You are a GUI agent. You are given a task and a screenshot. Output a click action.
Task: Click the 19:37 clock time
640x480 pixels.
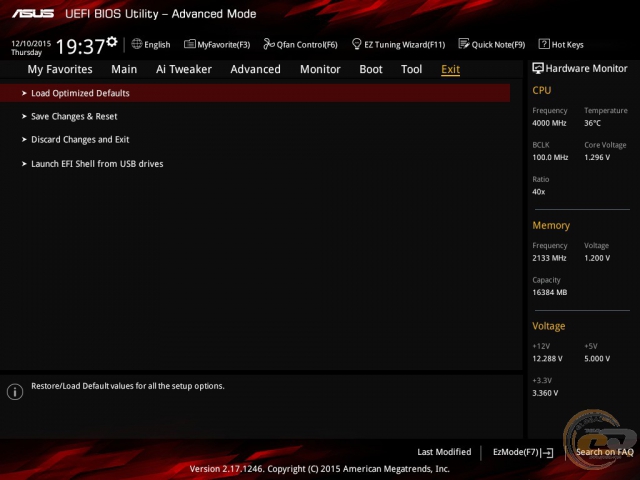pyautogui.click(x=80, y=46)
